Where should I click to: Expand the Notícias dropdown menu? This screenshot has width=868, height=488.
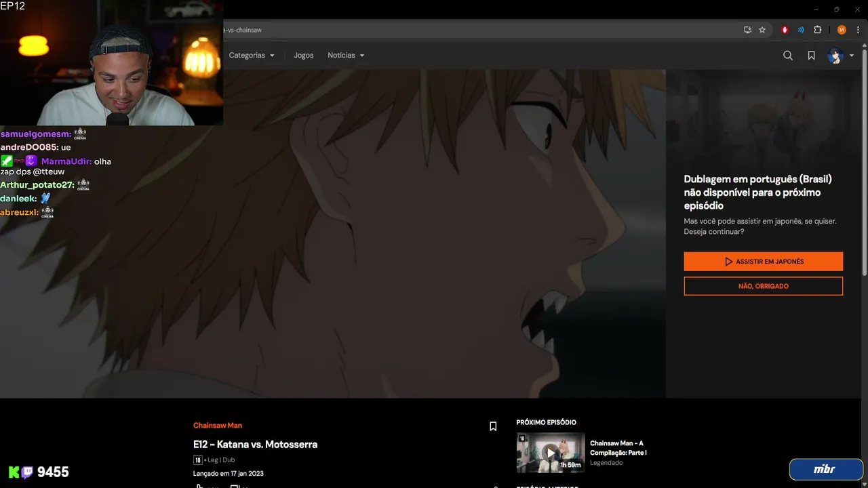click(346, 56)
